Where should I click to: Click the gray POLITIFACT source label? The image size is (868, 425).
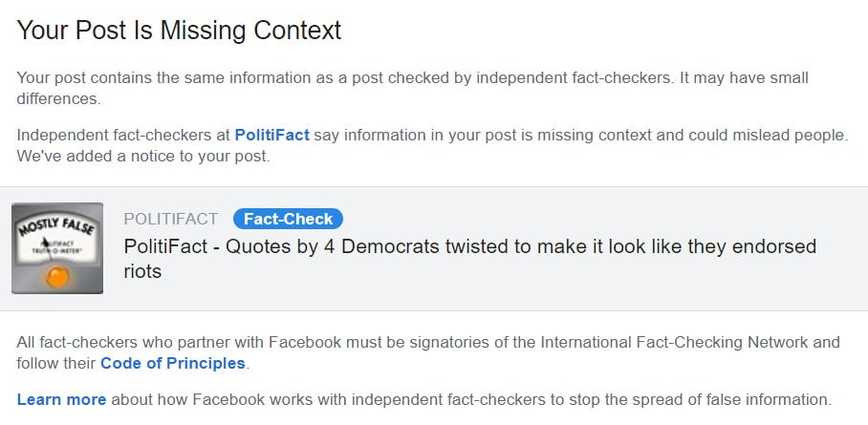(x=171, y=219)
